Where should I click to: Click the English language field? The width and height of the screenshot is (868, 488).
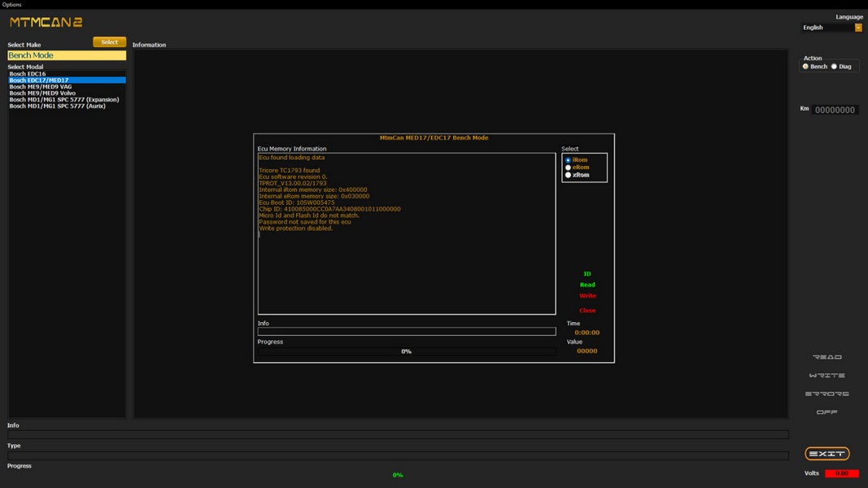[827, 28]
